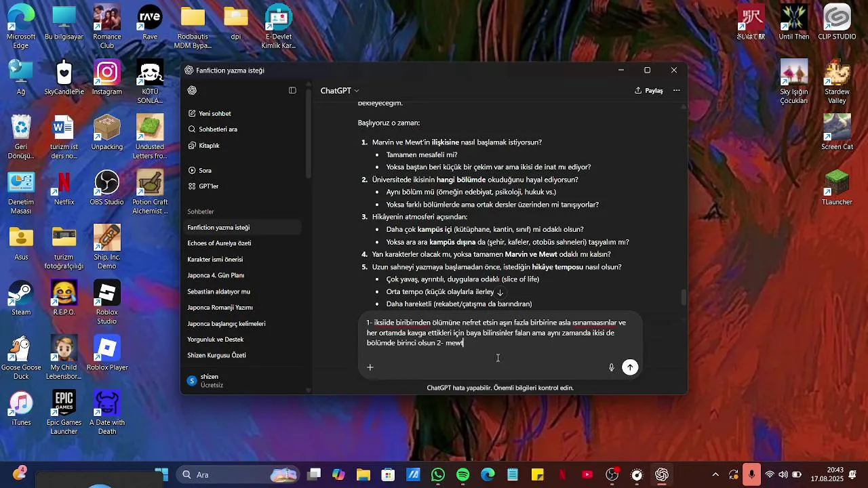Select the Fanfiction yazma isteği chat
Viewport: 868px width, 488px height.
tap(242, 228)
